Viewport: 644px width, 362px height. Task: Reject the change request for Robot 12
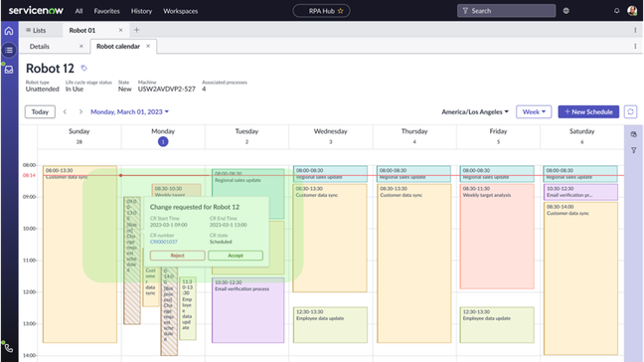[178, 256]
